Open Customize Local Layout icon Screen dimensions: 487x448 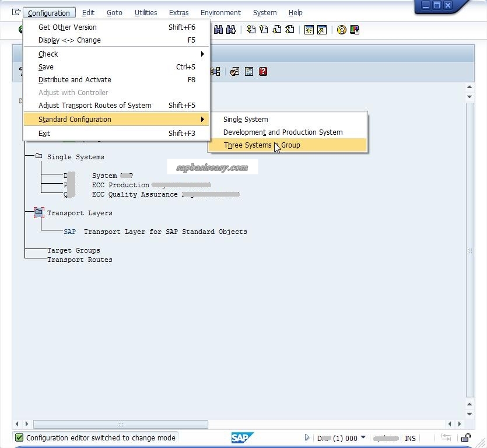(x=355, y=30)
